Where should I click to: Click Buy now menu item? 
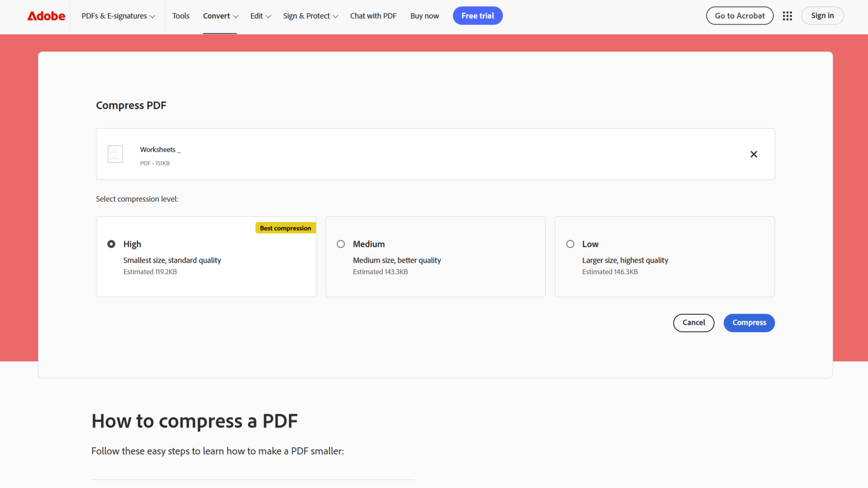click(x=424, y=15)
